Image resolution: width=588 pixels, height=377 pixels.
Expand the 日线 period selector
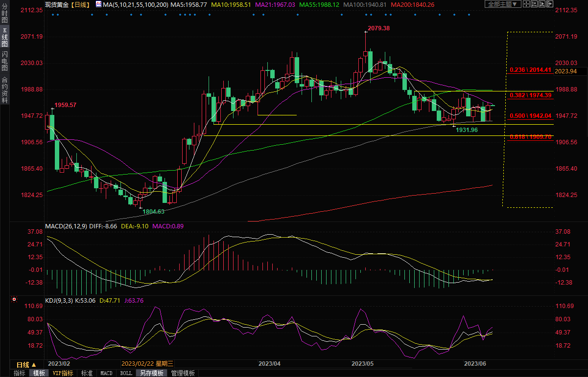tap(26, 365)
